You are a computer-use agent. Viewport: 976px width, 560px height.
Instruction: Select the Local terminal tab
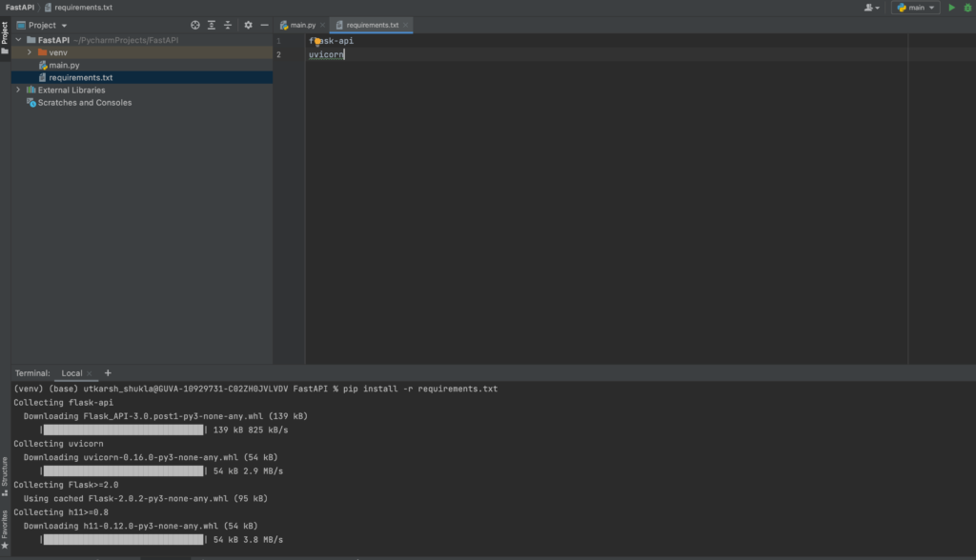click(71, 373)
